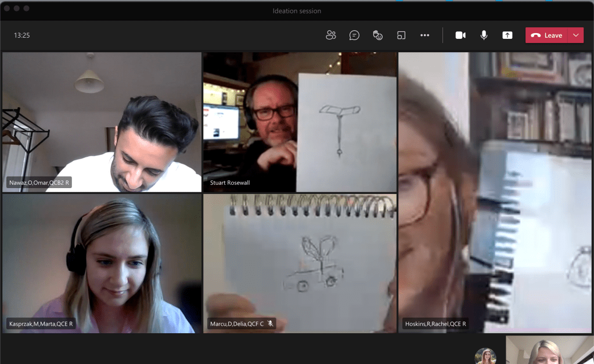
Task: Turn the camera off
Action: point(460,35)
